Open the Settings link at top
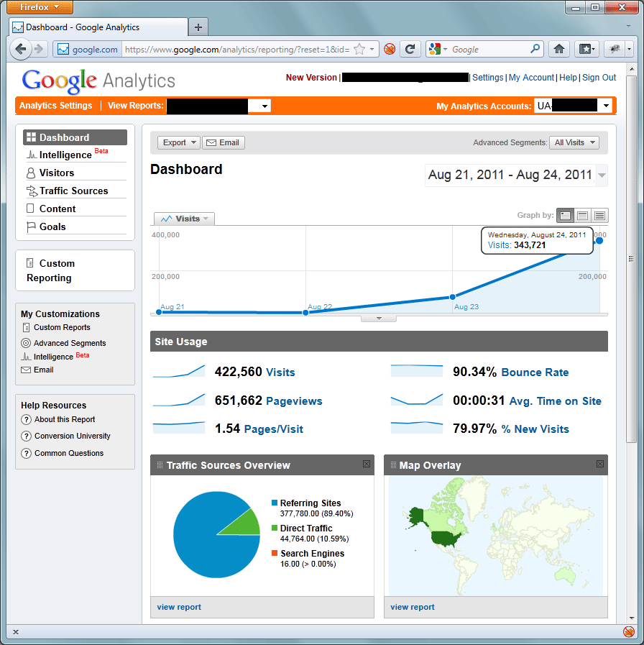This screenshot has width=644, height=645. point(488,78)
